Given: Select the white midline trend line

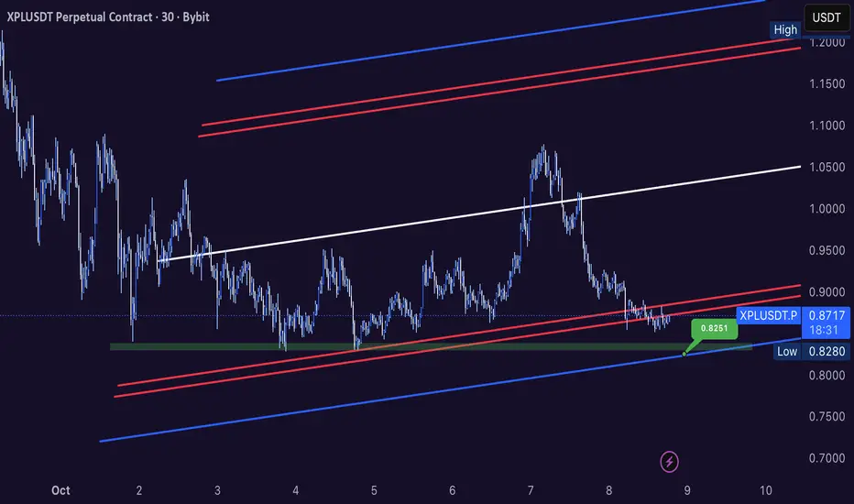Looking at the screenshot, I should coord(479,214).
